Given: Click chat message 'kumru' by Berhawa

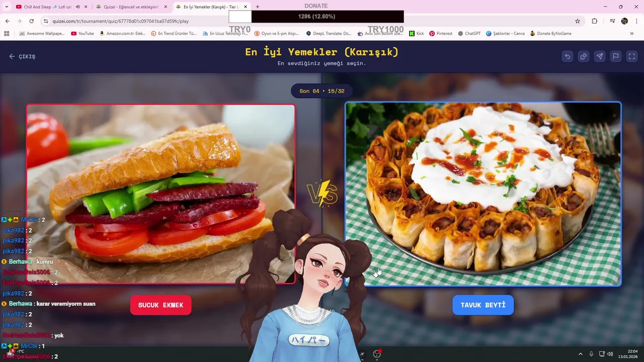Looking at the screenshot, I should point(45,262).
